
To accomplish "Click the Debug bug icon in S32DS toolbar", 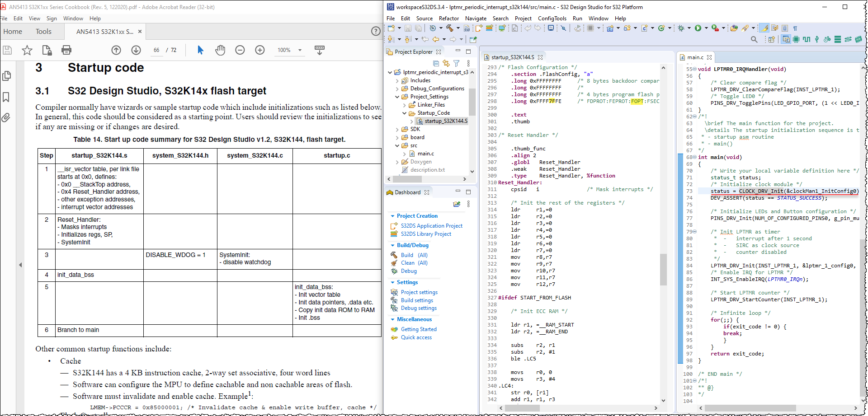I will [681, 28].
